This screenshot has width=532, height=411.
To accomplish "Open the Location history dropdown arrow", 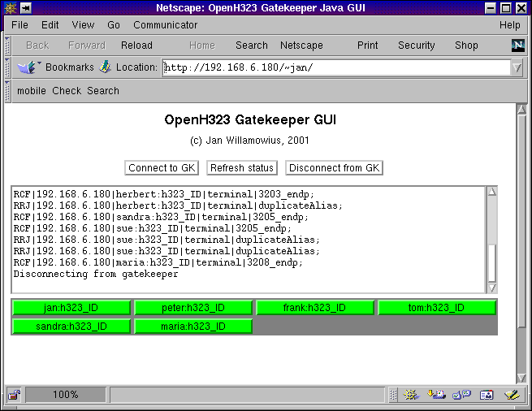I will pyautogui.click(x=517, y=67).
